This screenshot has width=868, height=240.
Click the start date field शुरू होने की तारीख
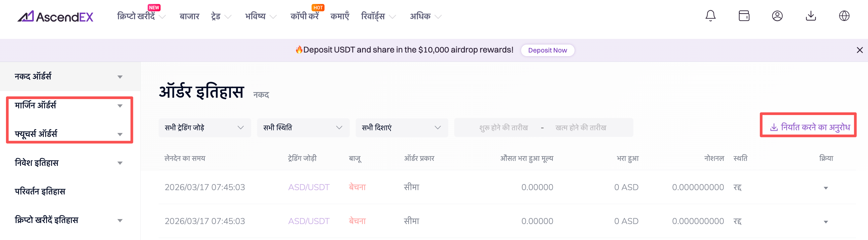pos(503,128)
